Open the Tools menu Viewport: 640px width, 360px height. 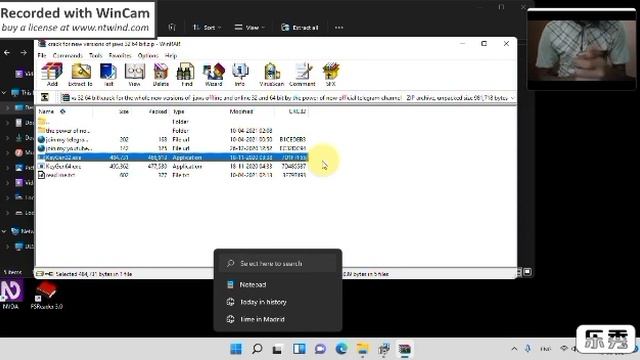click(x=96, y=55)
